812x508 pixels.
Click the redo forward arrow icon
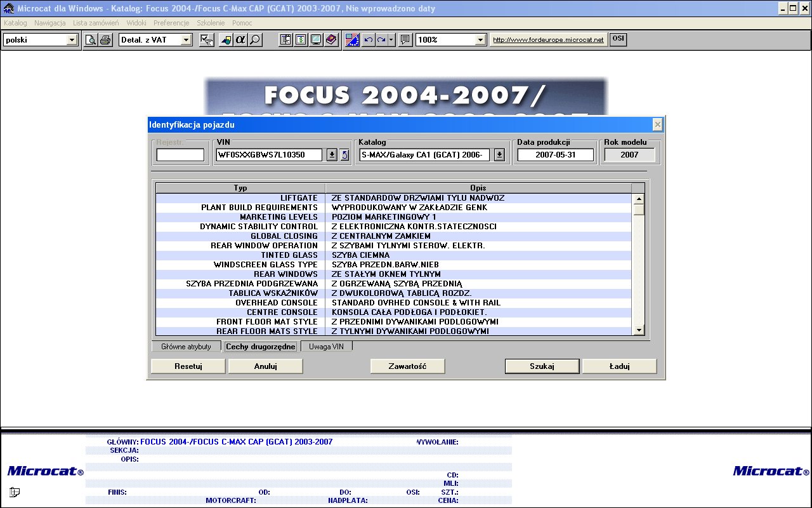pos(381,39)
